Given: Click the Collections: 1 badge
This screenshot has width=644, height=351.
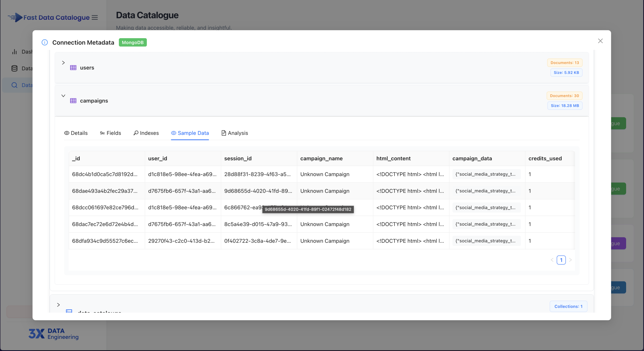Looking at the screenshot, I should point(568,306).
